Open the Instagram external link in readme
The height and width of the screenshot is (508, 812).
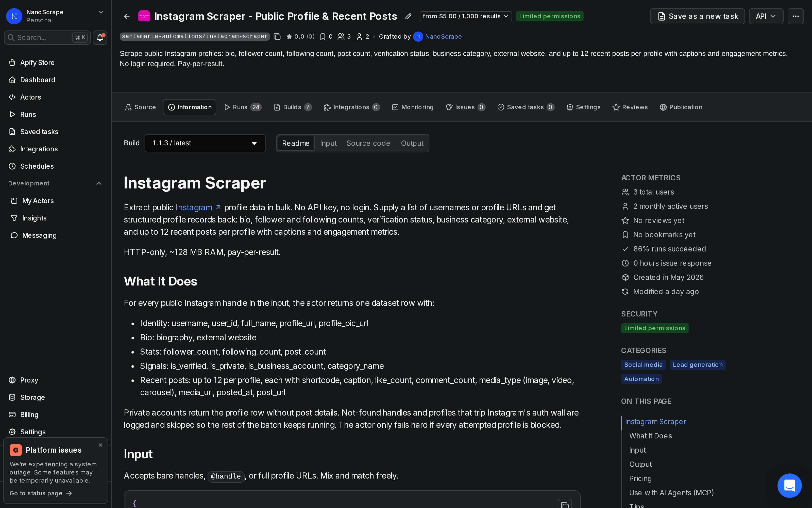tap(198, 207)
